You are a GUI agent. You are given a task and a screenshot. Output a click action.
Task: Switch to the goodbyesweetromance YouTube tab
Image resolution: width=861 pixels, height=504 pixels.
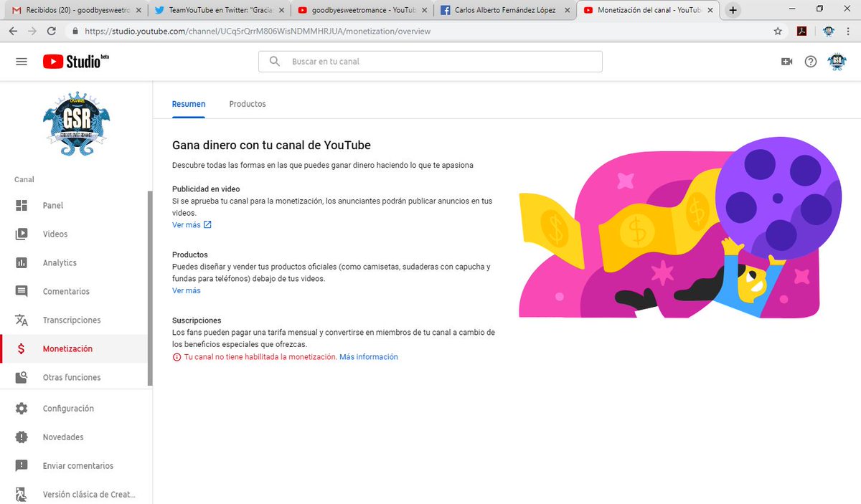tap(361, 10)
